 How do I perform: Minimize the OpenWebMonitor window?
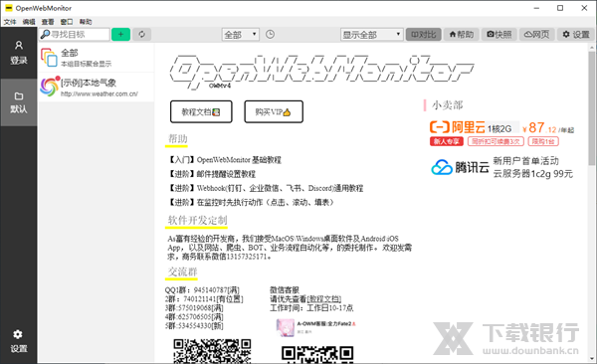coord(536,8)
